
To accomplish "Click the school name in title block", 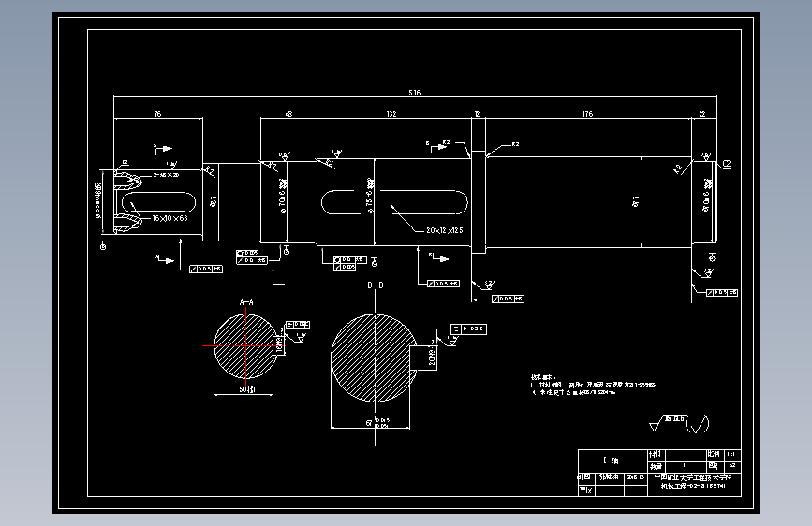I will (693, 477).
